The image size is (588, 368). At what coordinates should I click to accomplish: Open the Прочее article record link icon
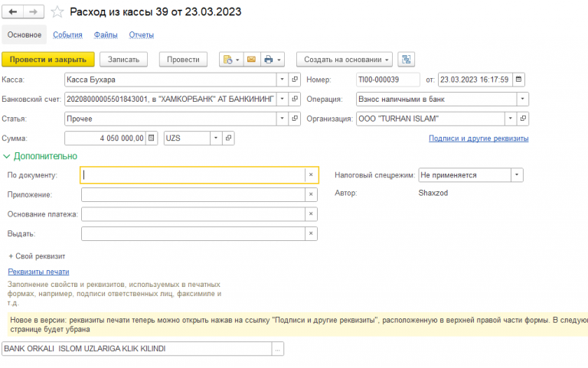295,119
